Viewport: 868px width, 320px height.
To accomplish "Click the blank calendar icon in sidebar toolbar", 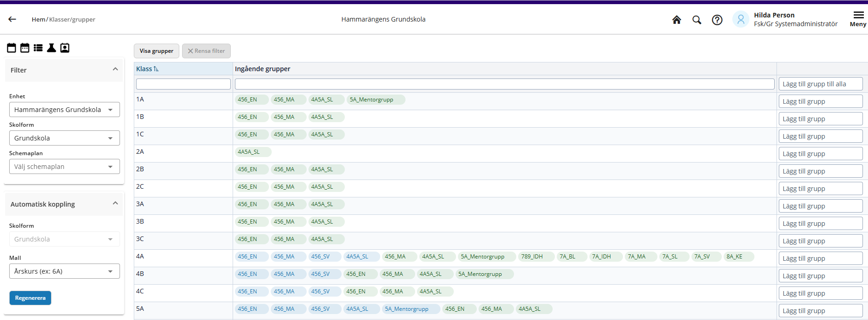I will pos(11,48).
